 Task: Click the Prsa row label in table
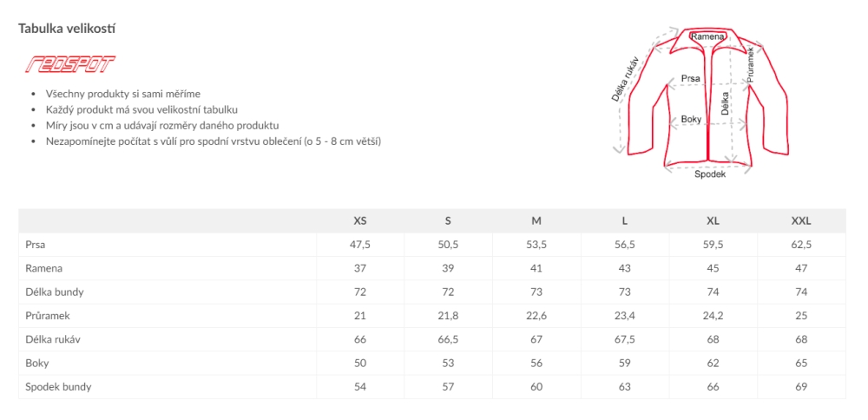[x=36, y=245]
